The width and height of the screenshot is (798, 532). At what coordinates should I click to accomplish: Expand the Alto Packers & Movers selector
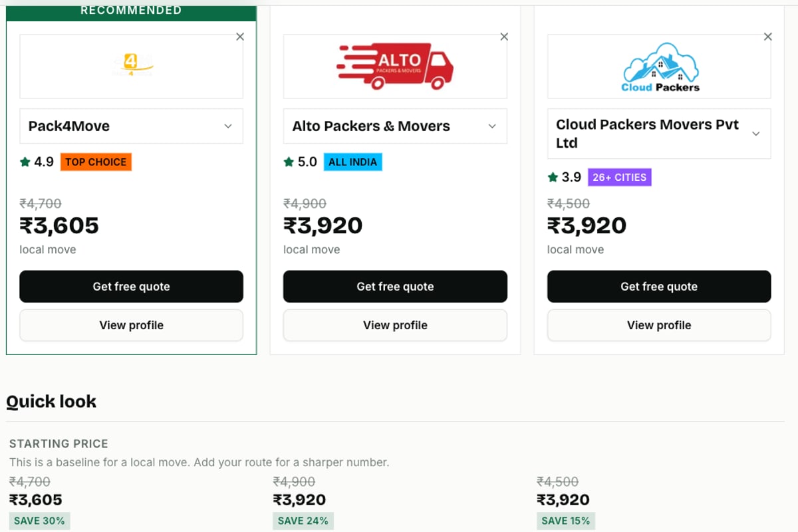[x=396, y=126]
